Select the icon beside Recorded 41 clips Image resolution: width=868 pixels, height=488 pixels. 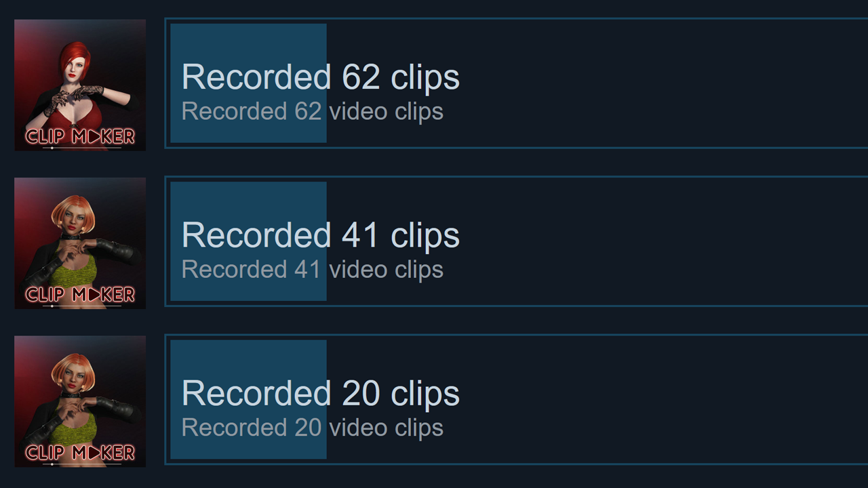80,243
